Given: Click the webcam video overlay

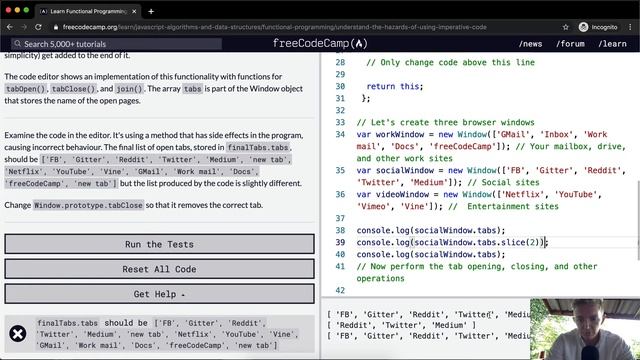Looking at the screenshot, I should (x=585, y=329).
